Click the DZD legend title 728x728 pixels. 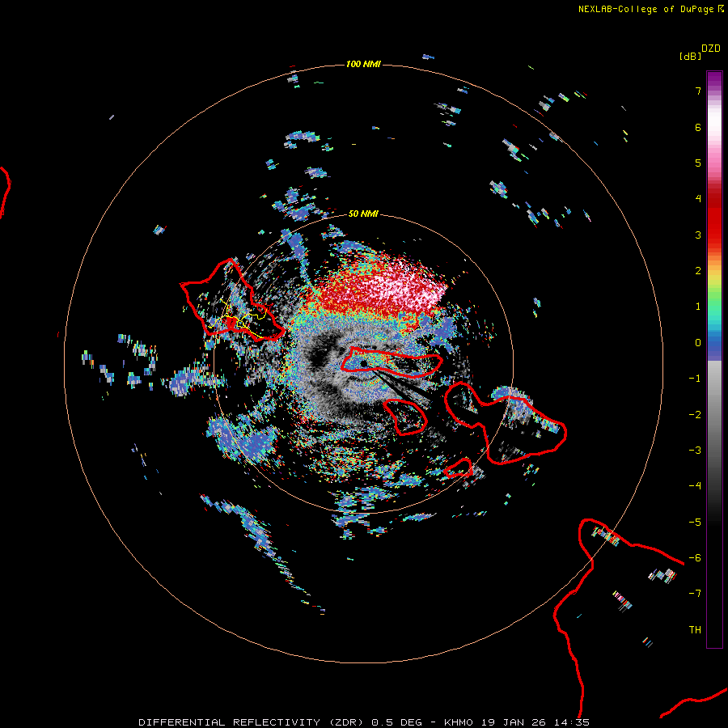click(711, 49)
